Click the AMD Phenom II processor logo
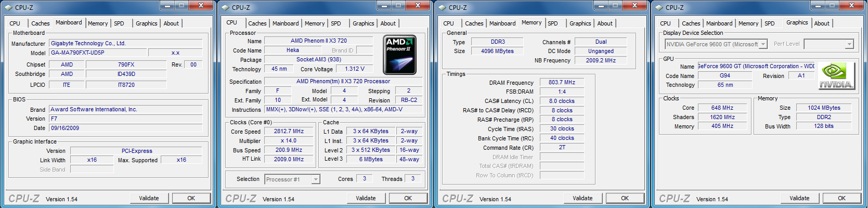Viewport: 868px width, 208px height. click(399, 55)
